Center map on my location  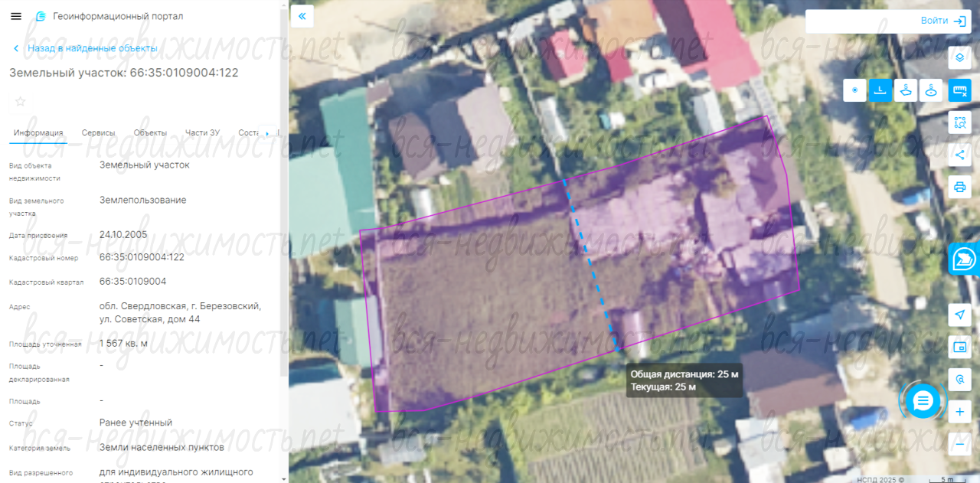click(959, 315)
